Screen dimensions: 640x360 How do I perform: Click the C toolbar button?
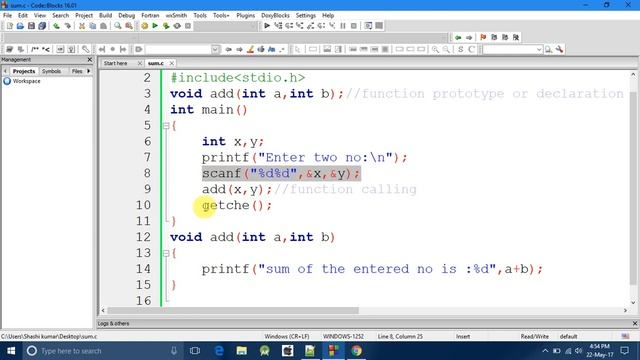(x=471, y=49)
